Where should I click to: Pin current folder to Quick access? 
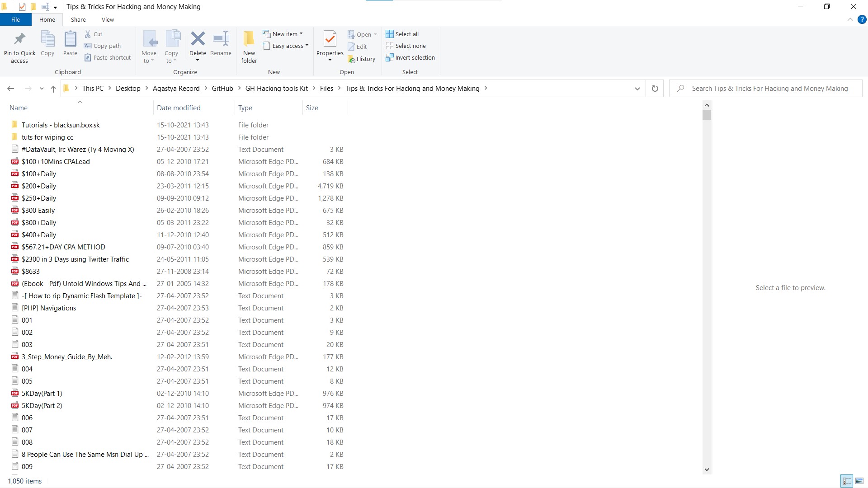[19, 46]
